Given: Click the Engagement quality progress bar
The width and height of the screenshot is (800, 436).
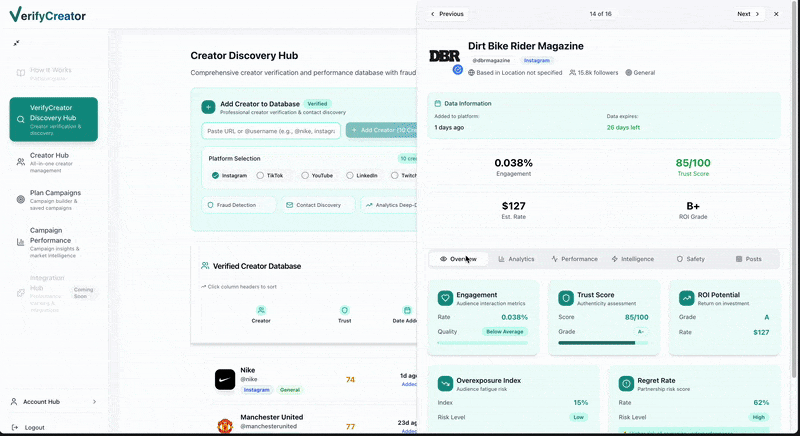Looking at the screenshot, I should click(482, 343).
